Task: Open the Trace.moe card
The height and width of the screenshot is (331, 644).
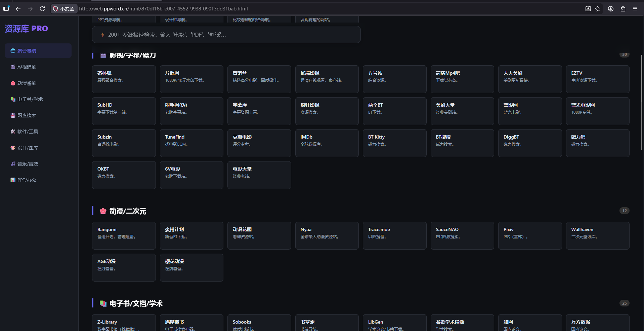Action: [395, 235]
